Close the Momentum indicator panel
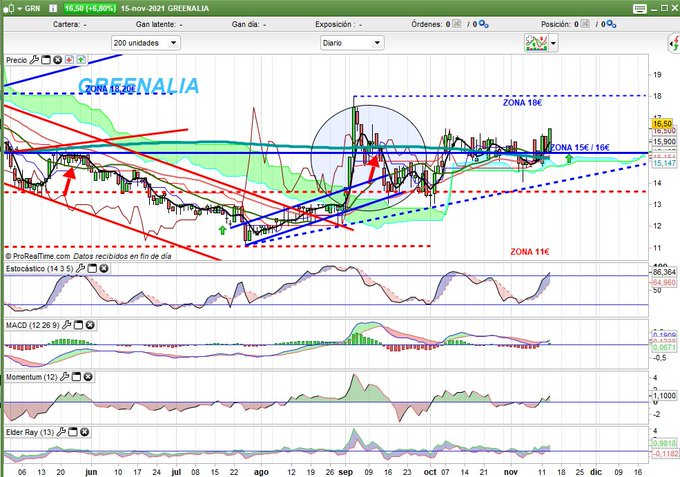Screen dimensions: 680x477 pyautogui.click(x=88, y=377)
